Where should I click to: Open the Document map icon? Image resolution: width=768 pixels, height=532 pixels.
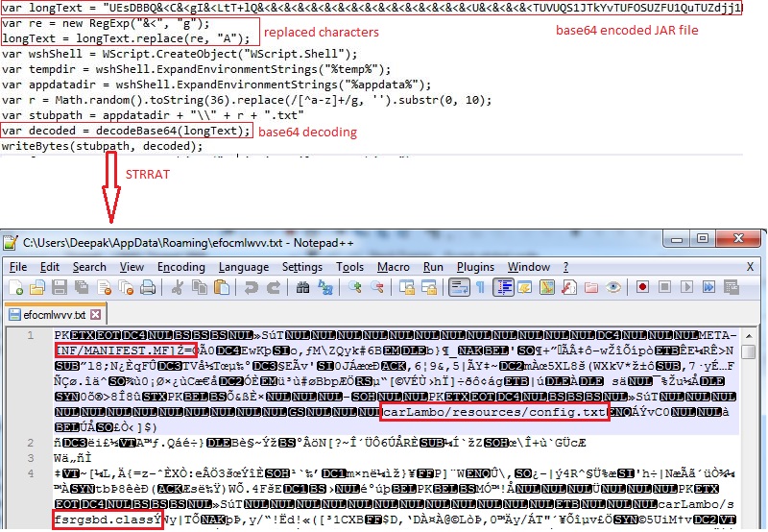coord(546,287)
